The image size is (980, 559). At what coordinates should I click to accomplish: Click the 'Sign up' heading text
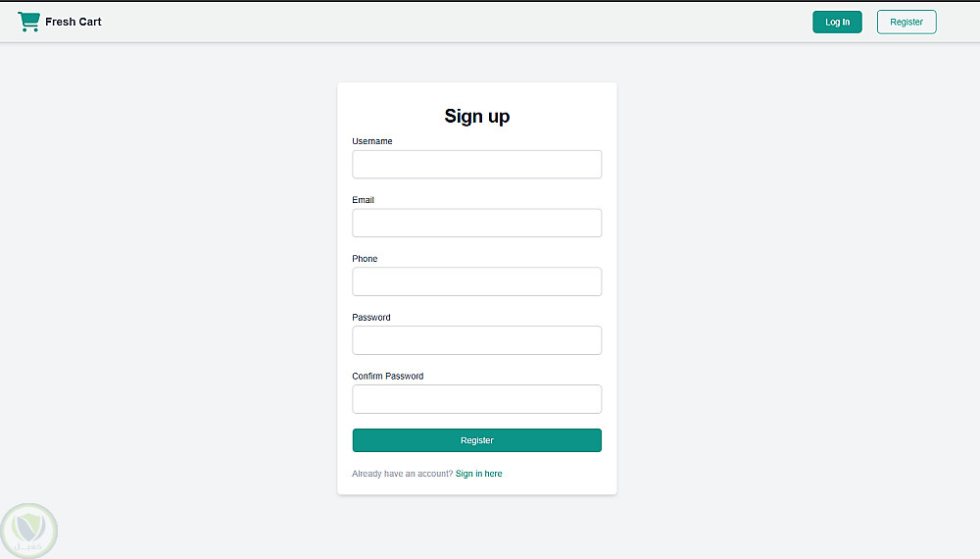point(477,116)
